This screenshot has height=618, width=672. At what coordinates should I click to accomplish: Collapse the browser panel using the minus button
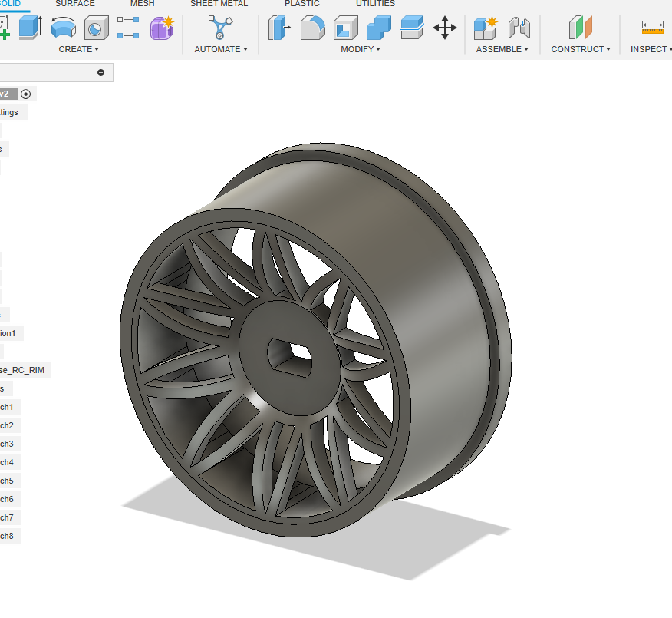tap(100, 71)
